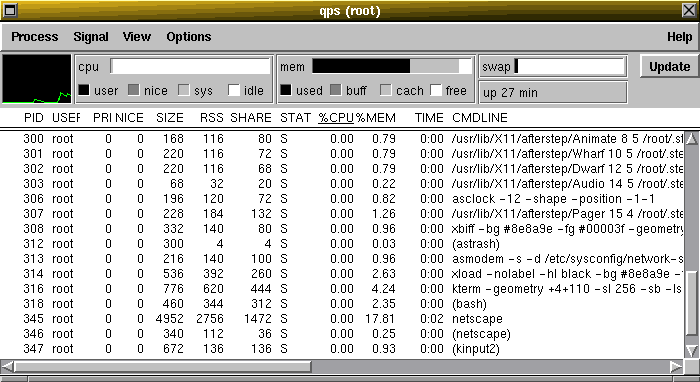The width and height of the screenshot is (700, 382).
Task: Click the cach memory legend swatch
Action: (x=386, y=90)
